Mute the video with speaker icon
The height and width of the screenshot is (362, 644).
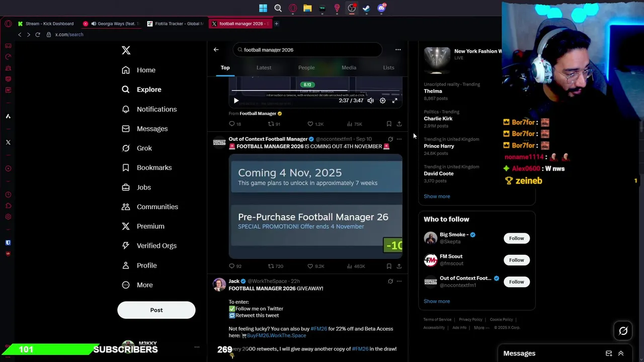(370, 101)
